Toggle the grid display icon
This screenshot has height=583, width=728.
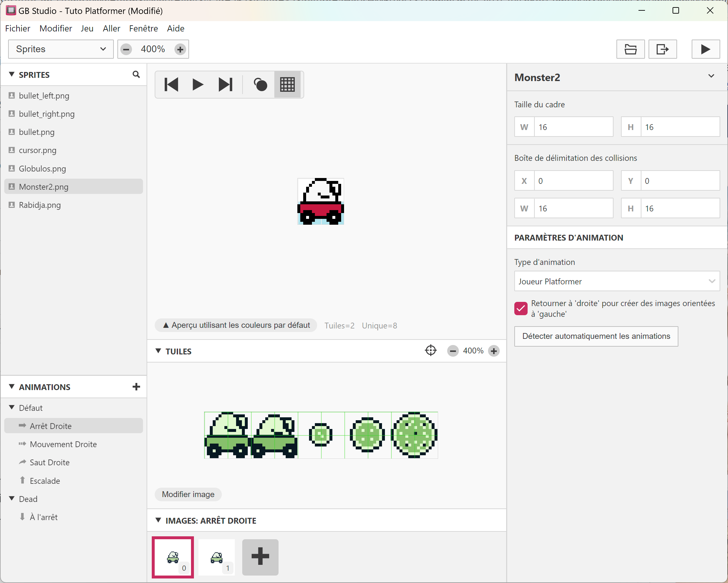point(287,84)
